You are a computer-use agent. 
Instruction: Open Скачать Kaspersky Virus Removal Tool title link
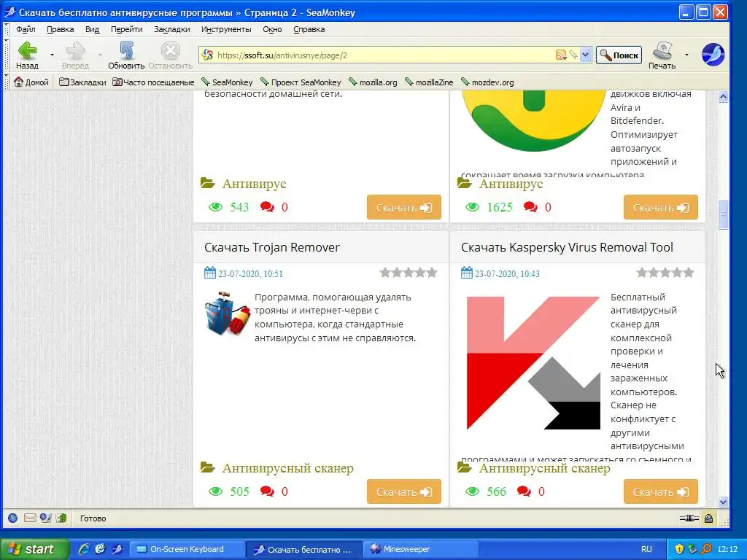pyautogui.click(x=567, y=247)
